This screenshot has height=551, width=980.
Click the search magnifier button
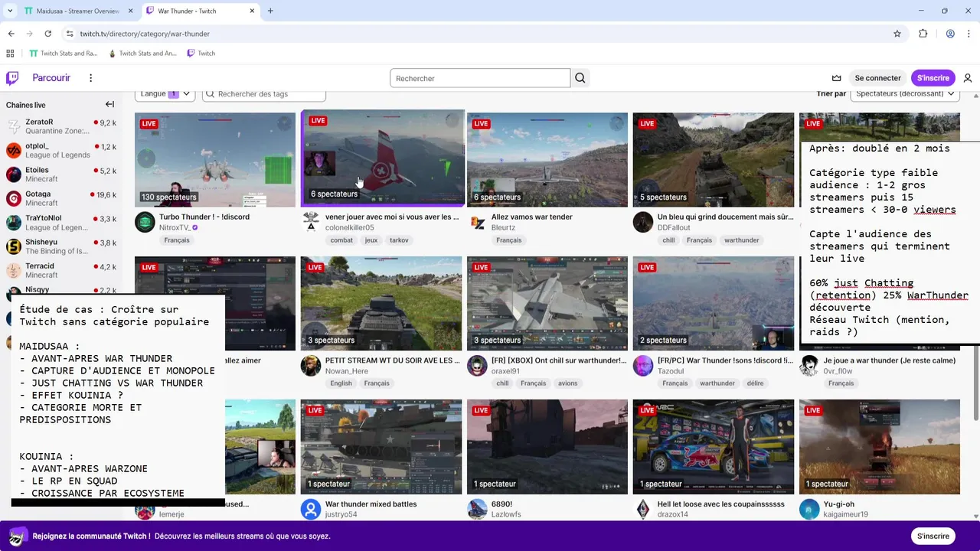coord(580,78)
